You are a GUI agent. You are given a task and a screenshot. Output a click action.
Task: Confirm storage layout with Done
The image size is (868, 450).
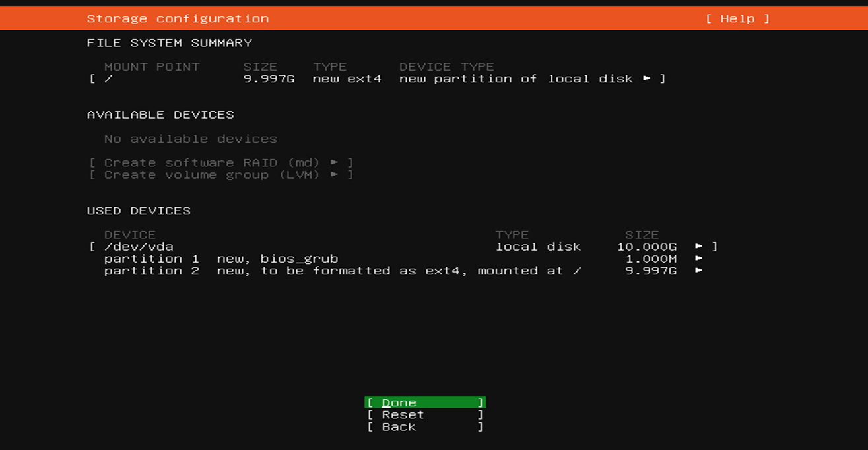(424, 402)
